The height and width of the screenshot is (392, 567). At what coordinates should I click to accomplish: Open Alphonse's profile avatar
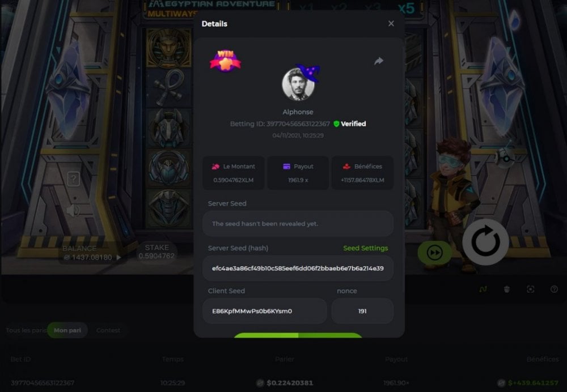pos(298,84)
